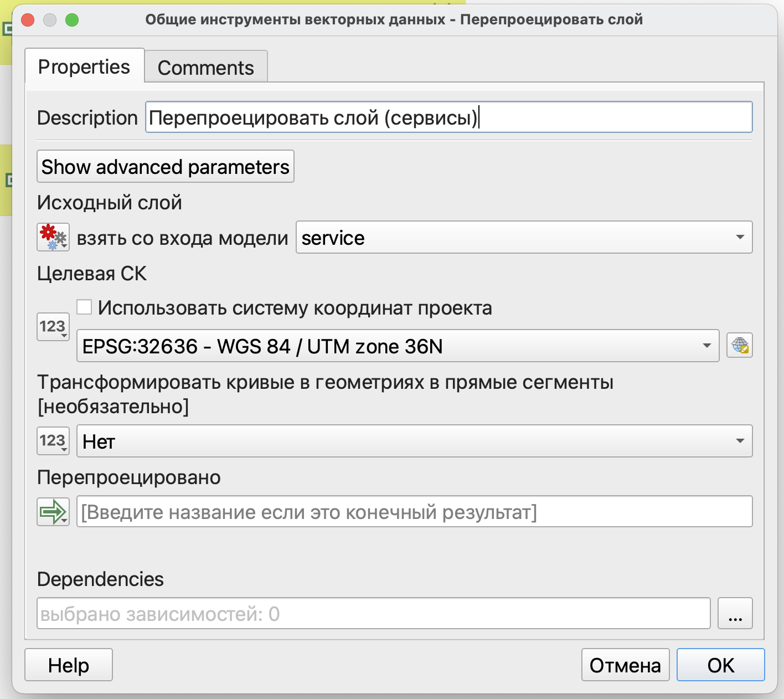This screenshot has width=784, height=699.
Task: Click the 123 type button beside Целевая СК
Action: click(x=53, y=327)
